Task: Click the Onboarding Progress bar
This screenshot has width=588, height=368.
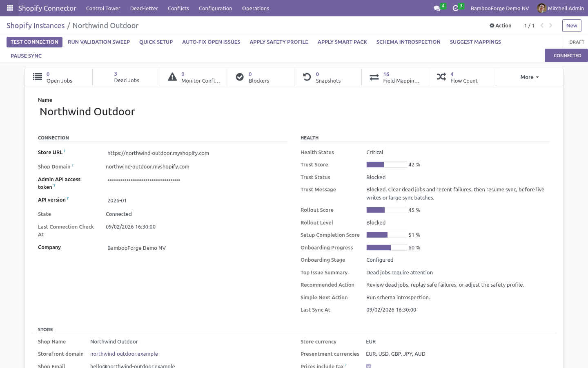Action: click(x=386, y=247)
